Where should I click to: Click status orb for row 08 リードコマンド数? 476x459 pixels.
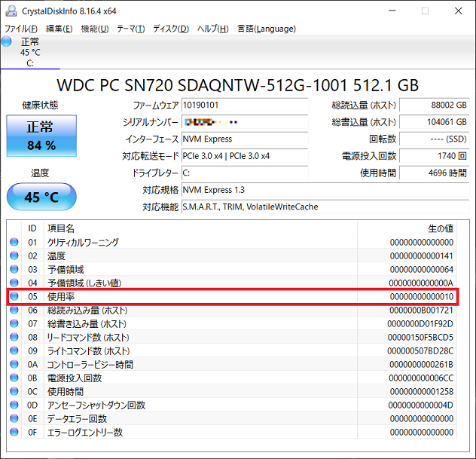click(x=14, y=337)
